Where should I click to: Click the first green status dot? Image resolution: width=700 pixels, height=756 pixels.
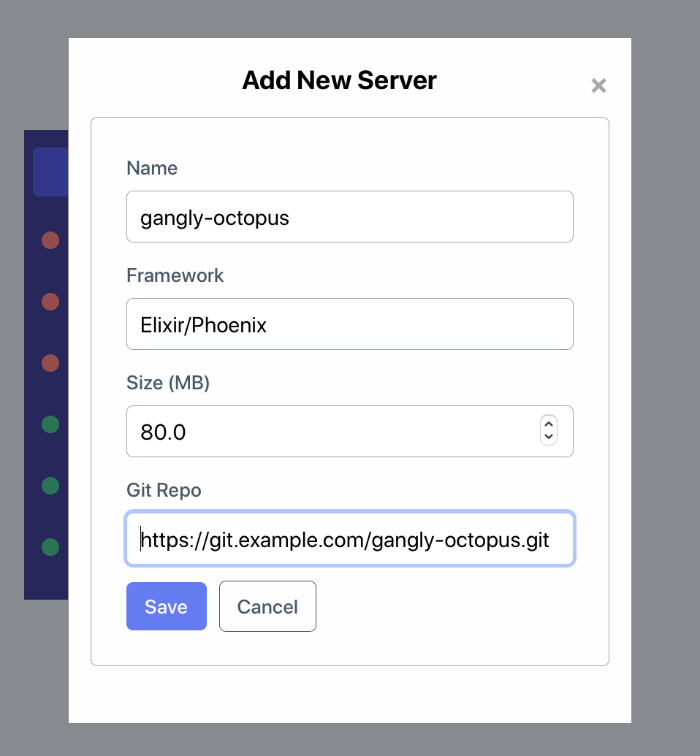point(50,424)
